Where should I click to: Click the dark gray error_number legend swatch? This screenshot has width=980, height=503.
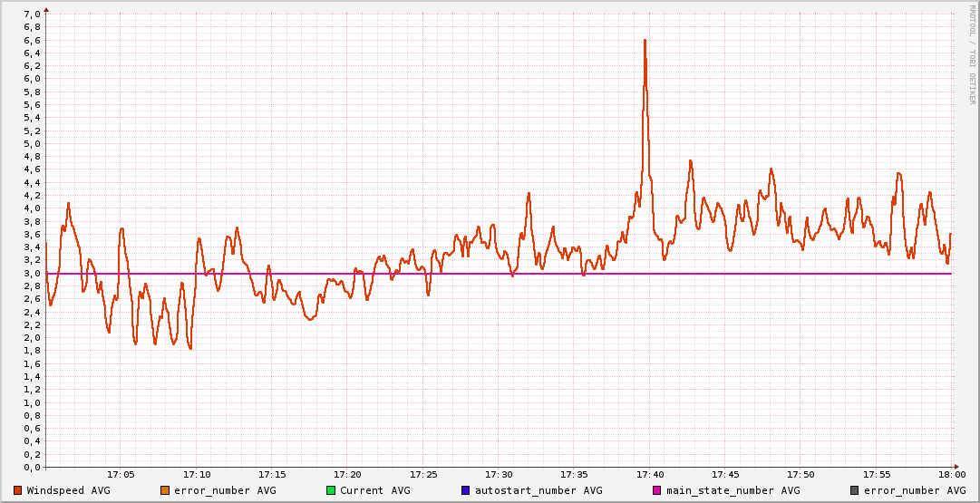[x=855, y=490]
